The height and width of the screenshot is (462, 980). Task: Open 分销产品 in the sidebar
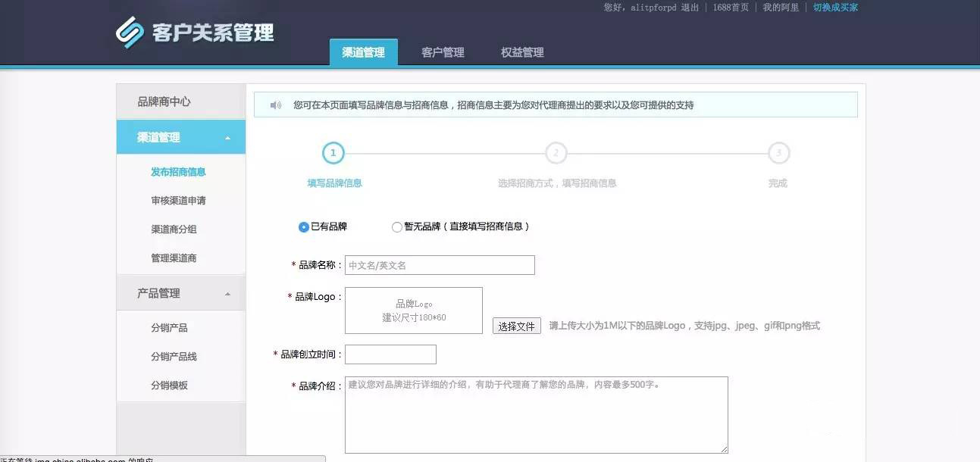click(x=169, y=328)
